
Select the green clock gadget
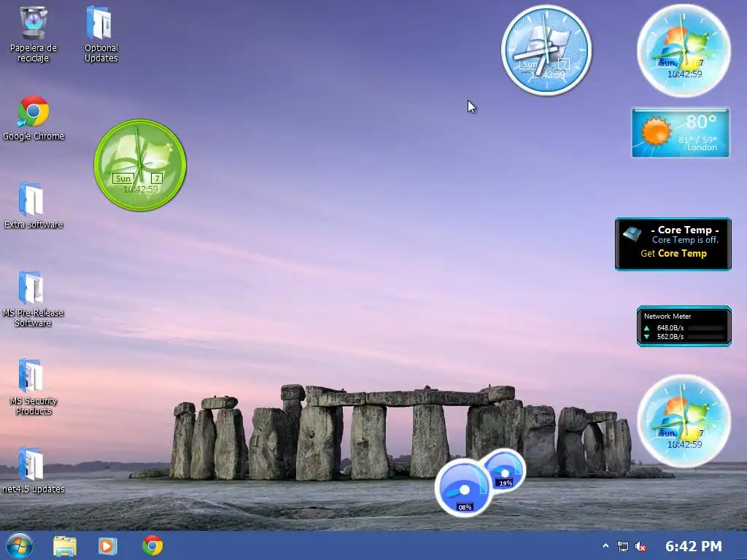[140, 165]
